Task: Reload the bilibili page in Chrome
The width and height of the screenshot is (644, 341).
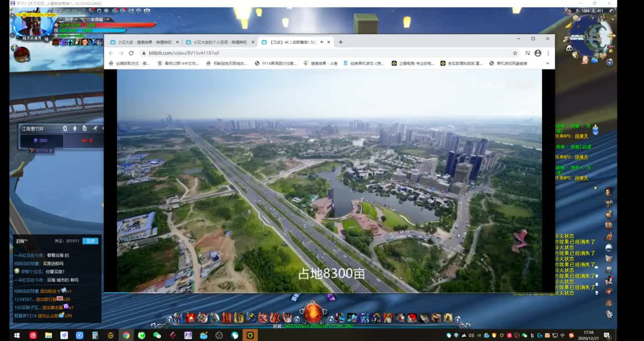Action: point(131,53)
